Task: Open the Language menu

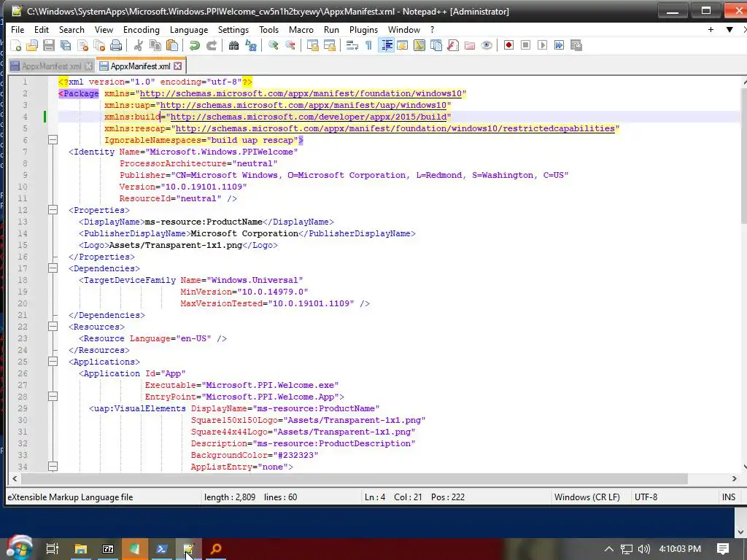Action: tap(189, 29)
